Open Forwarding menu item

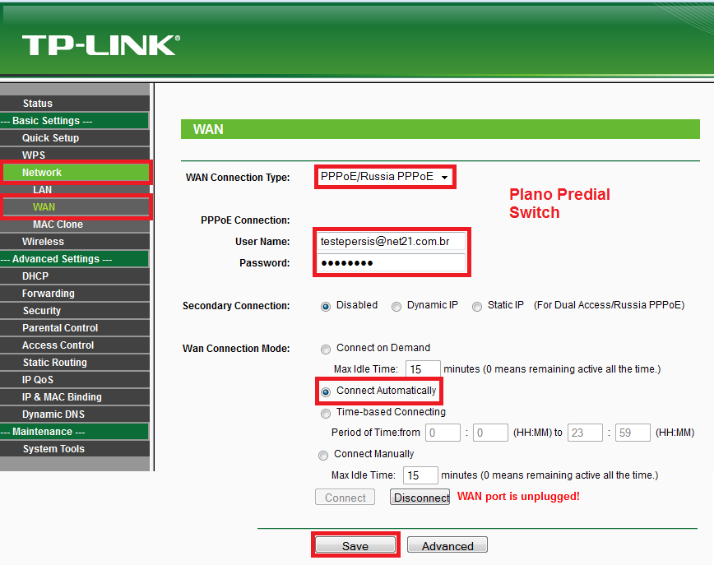[x=75, y=294]
